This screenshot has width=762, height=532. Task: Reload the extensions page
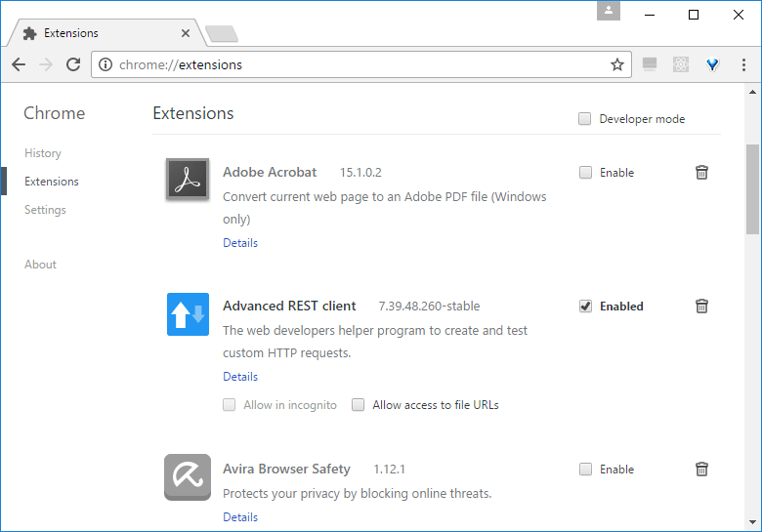(73, 64)
